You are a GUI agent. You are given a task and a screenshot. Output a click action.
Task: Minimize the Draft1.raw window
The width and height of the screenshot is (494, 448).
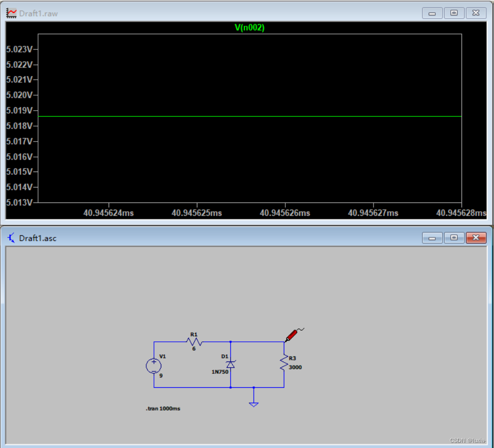click(432, 13)
